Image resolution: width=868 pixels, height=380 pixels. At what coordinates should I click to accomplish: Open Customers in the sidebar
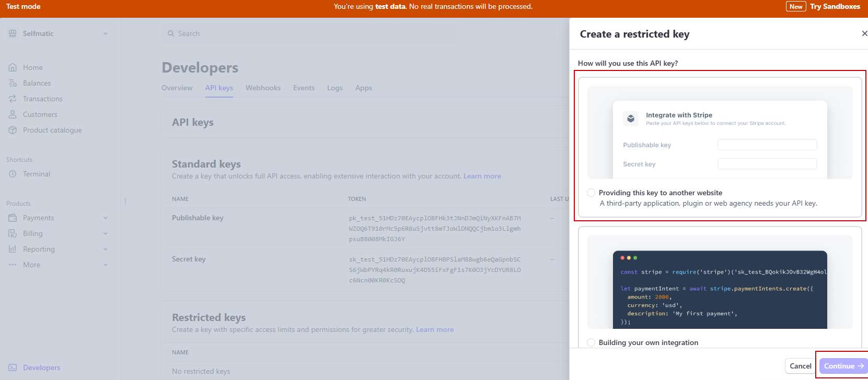[x=40, y=114]
